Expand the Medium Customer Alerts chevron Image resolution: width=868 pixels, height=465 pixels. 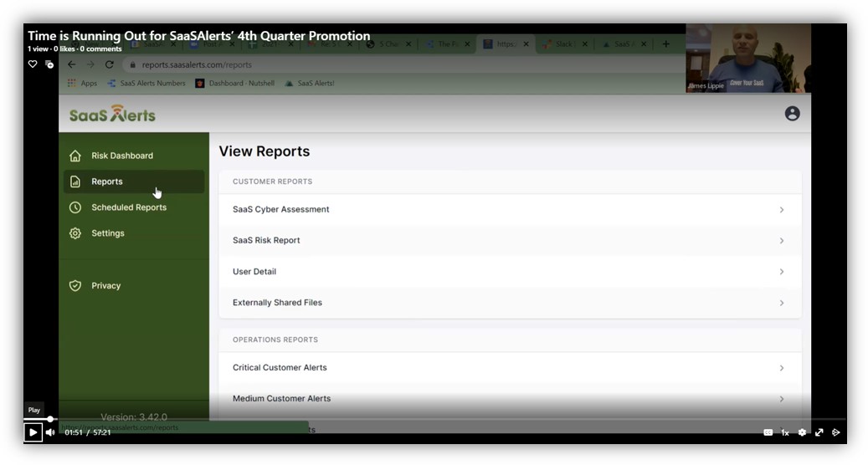782,399
